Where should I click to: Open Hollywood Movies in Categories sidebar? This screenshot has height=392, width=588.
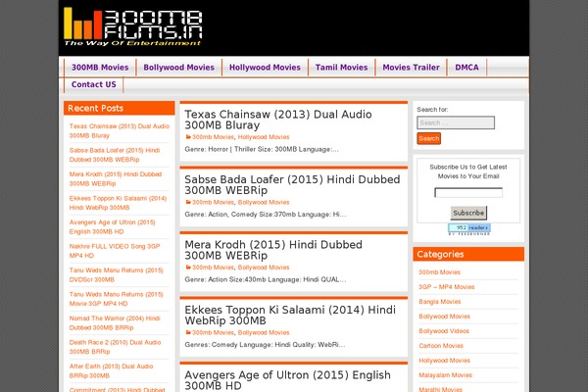(444, 361)
